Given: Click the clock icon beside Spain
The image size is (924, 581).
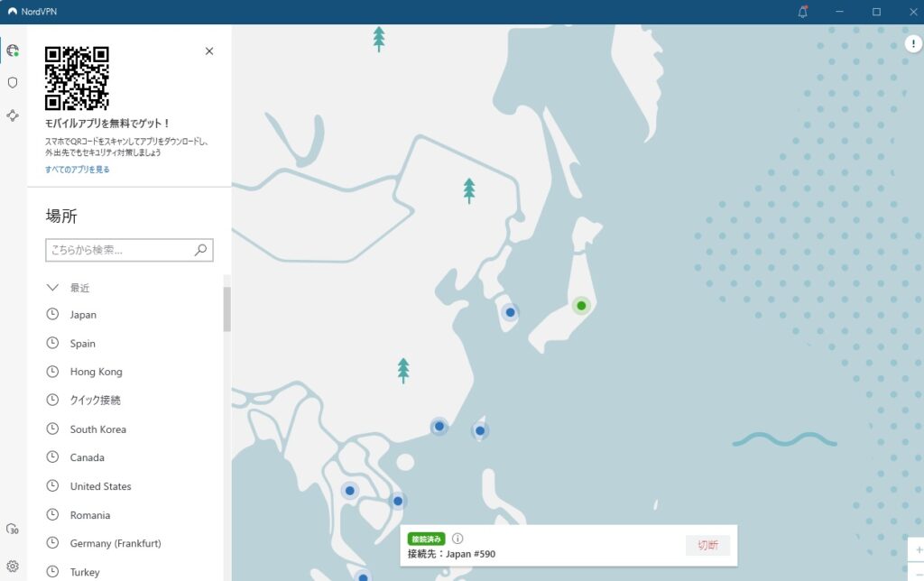Looking at the screenshot, I should tap(52, 342).
